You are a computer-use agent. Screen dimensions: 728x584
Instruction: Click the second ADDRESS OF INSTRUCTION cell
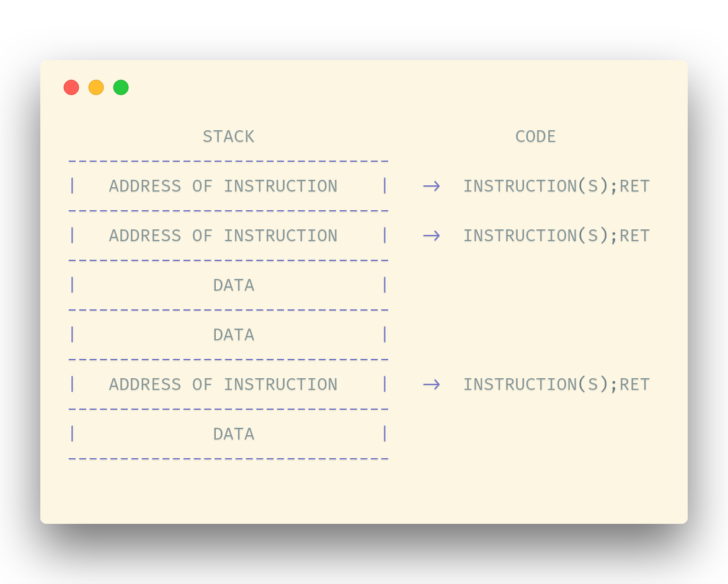click(x=223, y=236)
